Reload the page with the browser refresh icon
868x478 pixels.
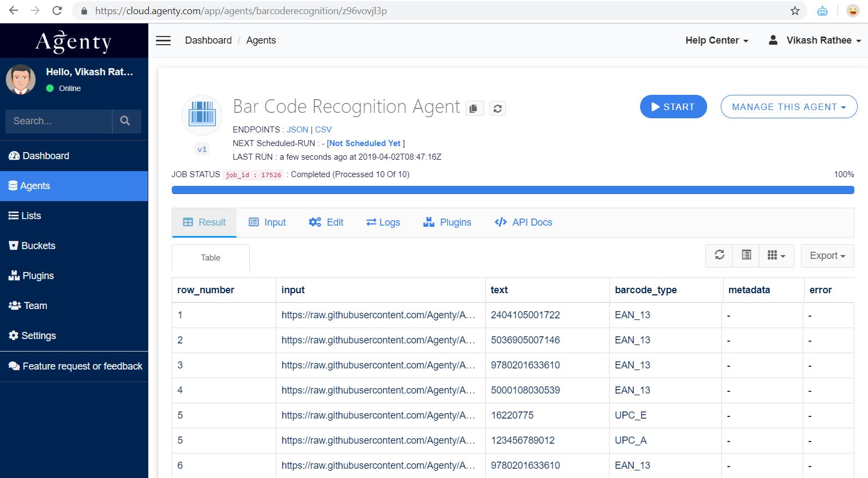click(x=57, y=10)
